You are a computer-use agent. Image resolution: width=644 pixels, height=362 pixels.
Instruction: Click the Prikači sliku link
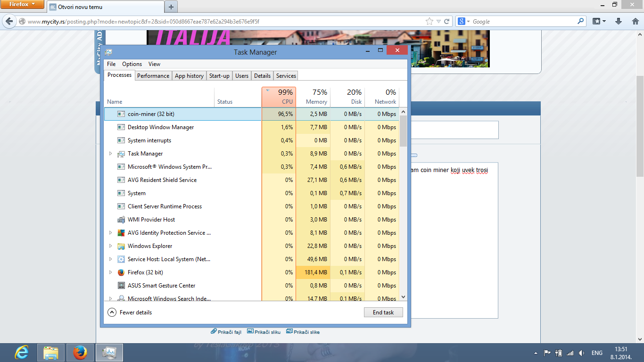point(264,332)
